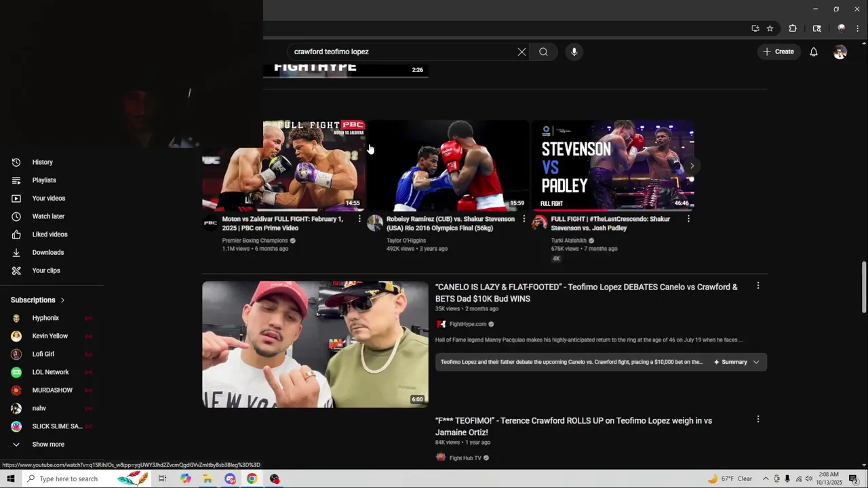Screen dimensions: 868x488
Task: Play Teofimo Lopez debates Canelo video thumbnail
Action: pos(315,344)
